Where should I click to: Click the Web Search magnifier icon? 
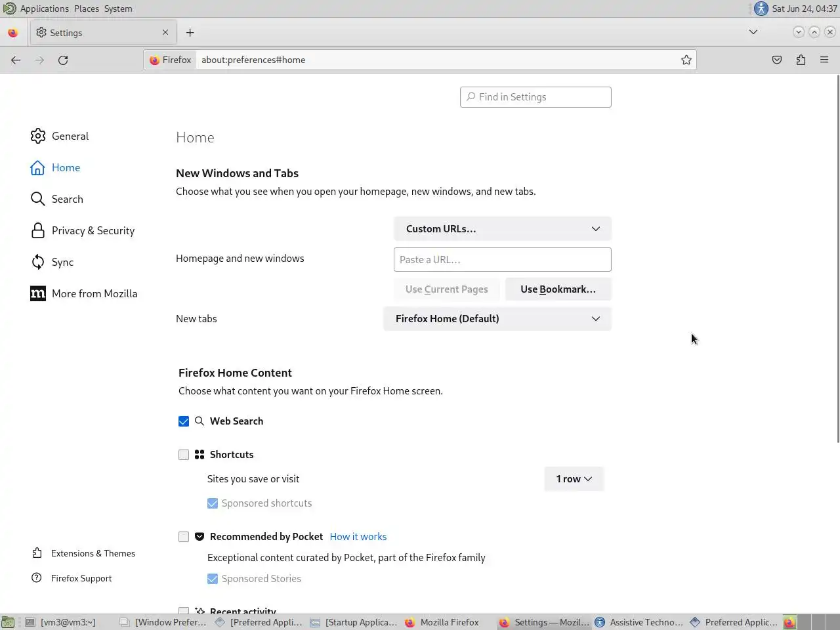click(x=199, y=421)
